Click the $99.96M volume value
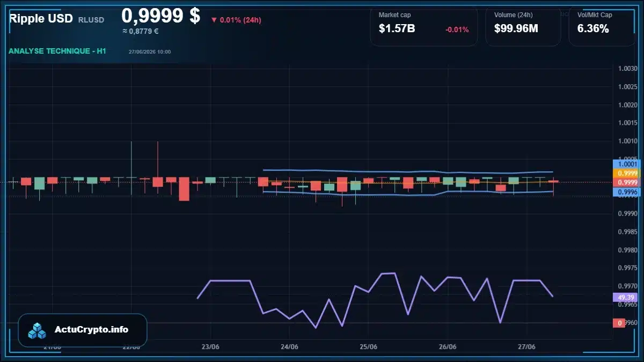The width and height of the screenshot is (644, 362). pos(516,29)
